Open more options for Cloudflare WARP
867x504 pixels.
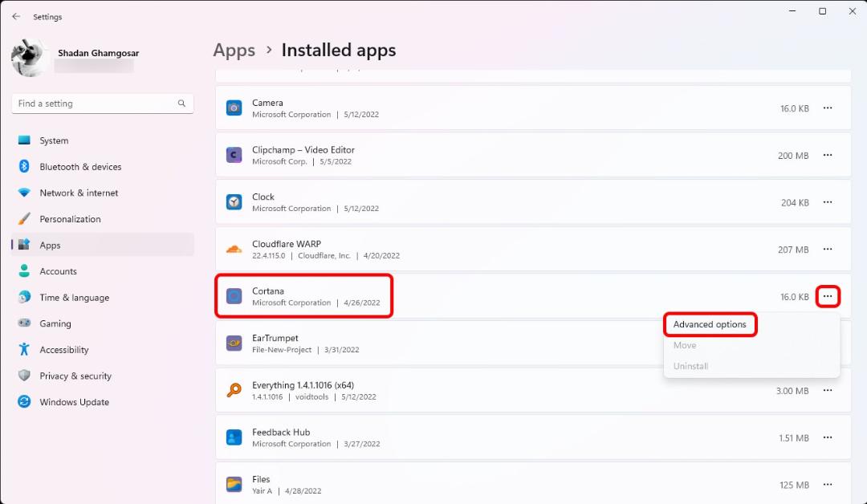point(827,250)
